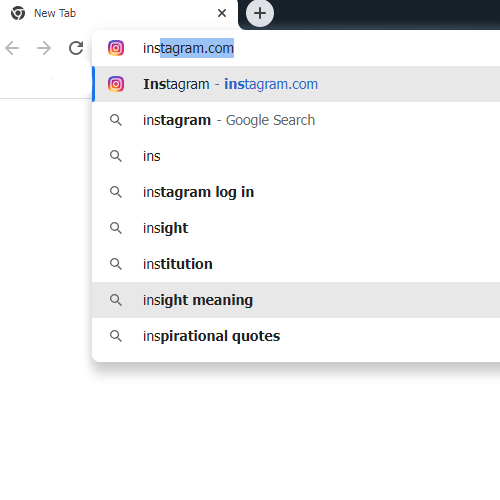Choose the 'institution' suggestion
The width and height of the screenshot is (500, 500).
click(296, 264)
